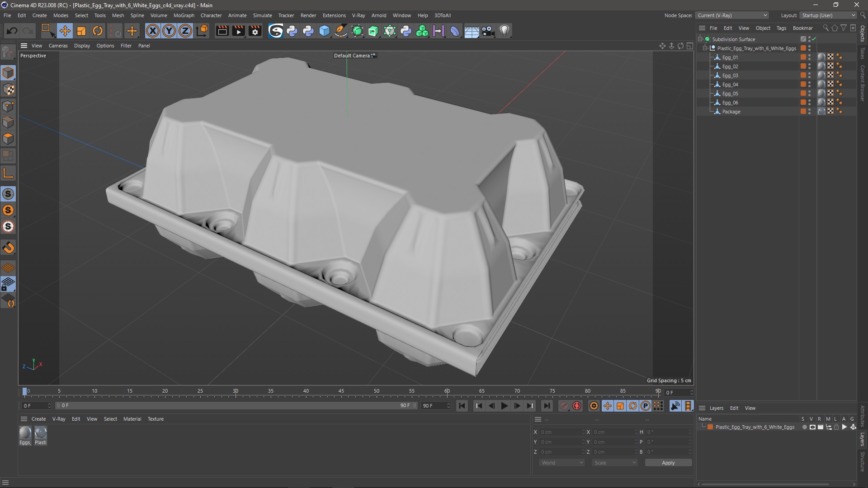Play the animation forwards
The height and width of the screenshot is (488, 868).
(x=505, y=406)
